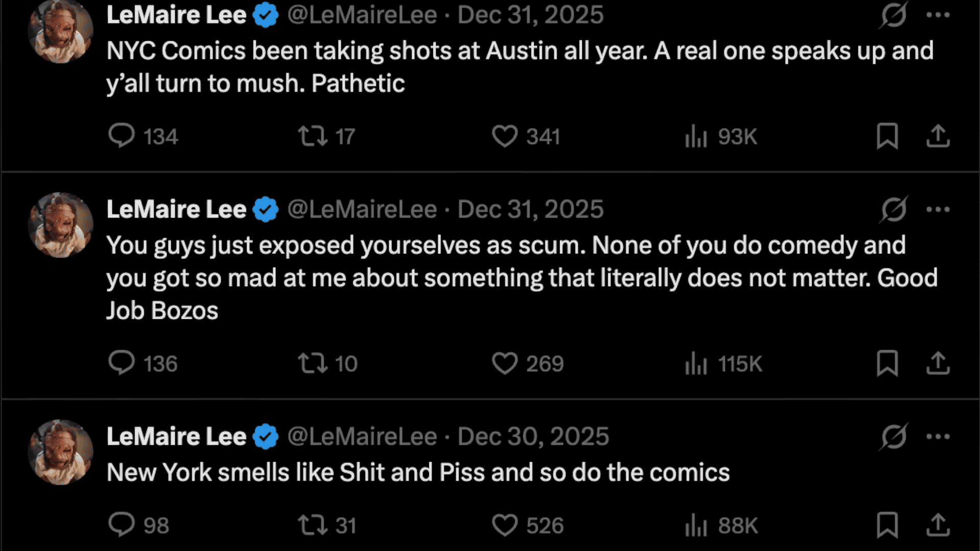Reply to the 'exposed yourselves as scum' tweet
The image size is (980, 551).
pyautogui.click(x=122, y=363)
